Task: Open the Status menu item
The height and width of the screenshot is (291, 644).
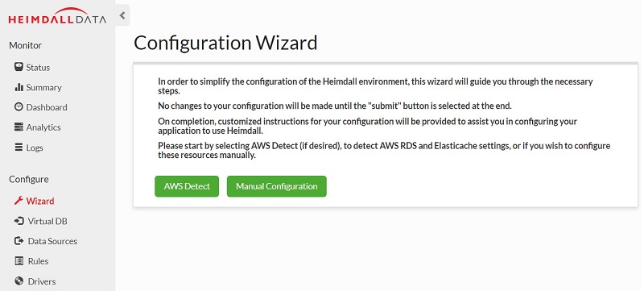Action: pos(38,68)
